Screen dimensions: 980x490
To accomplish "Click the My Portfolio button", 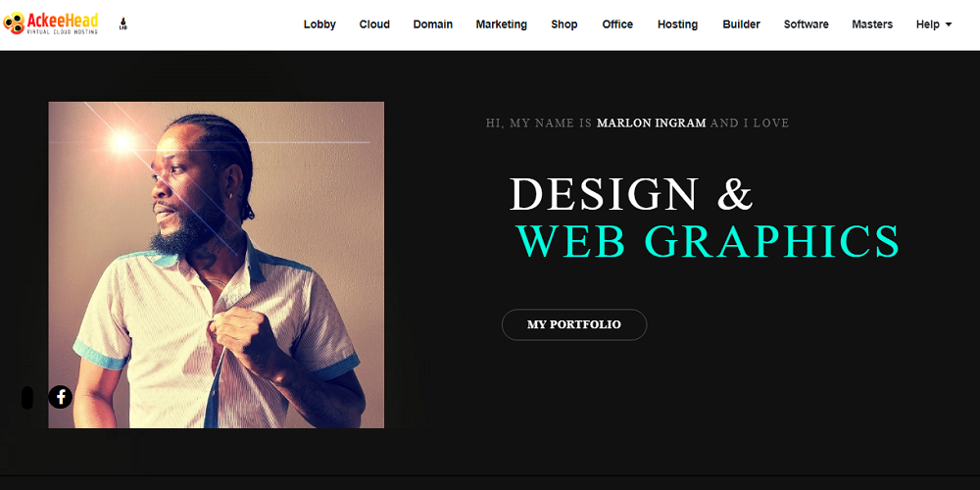I will (573, 324).
